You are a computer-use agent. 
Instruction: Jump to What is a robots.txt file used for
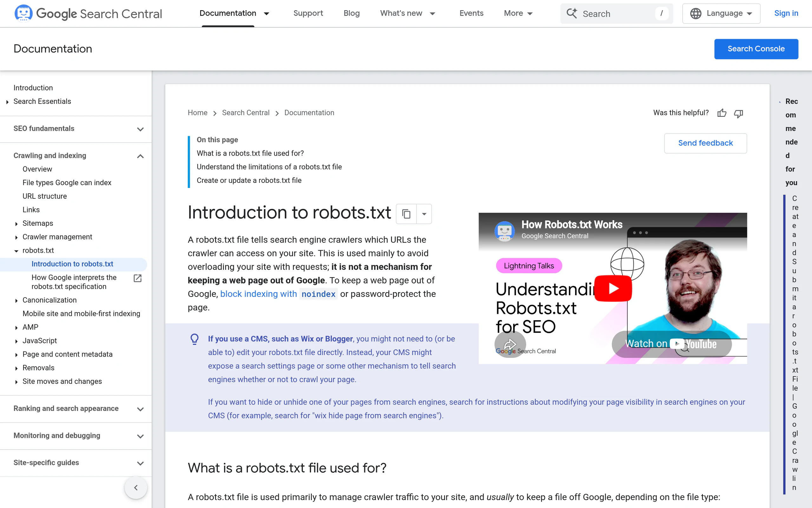click(x=250, y=153)
